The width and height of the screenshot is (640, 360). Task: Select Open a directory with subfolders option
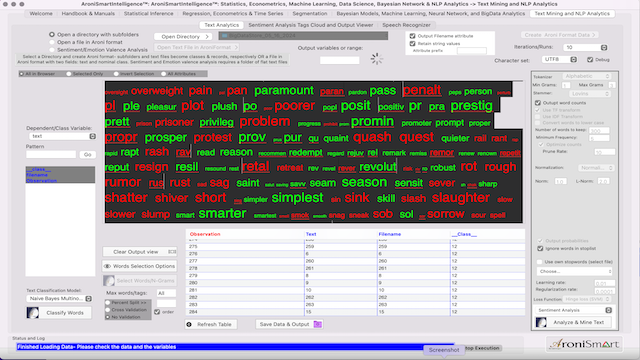[x=52, y=35]
